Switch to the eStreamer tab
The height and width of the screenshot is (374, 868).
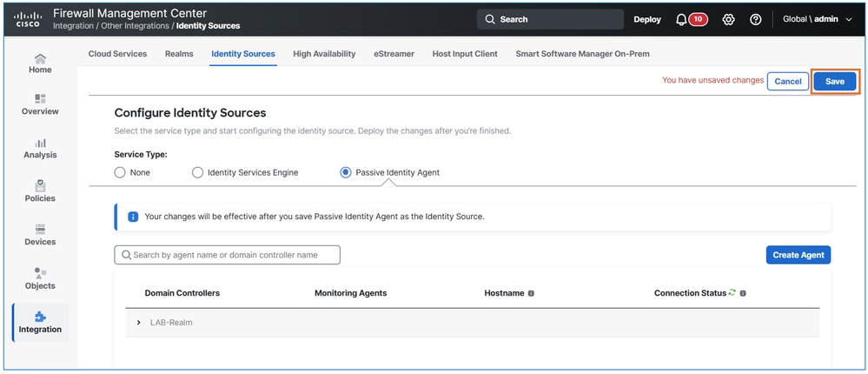pos(394,54)
